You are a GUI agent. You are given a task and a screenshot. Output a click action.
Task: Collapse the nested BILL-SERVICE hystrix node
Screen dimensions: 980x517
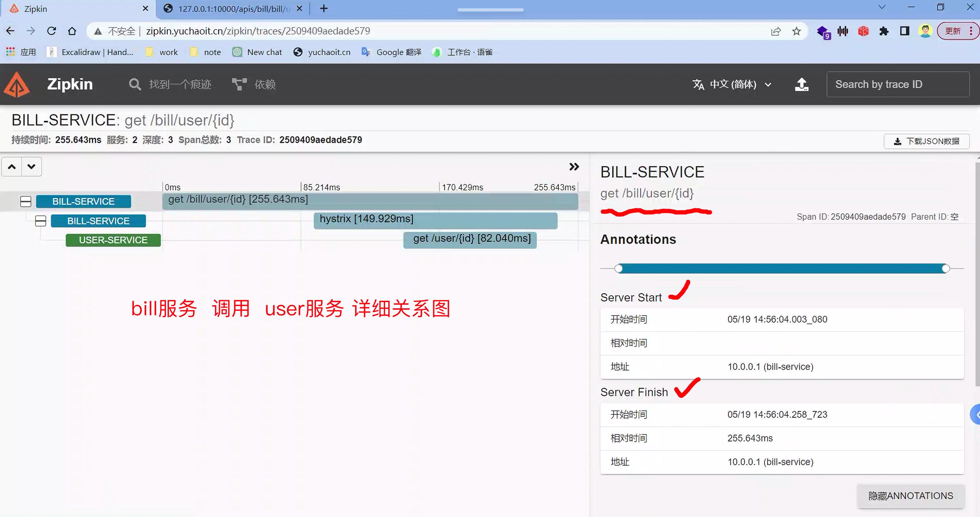[x=40, y=221]
